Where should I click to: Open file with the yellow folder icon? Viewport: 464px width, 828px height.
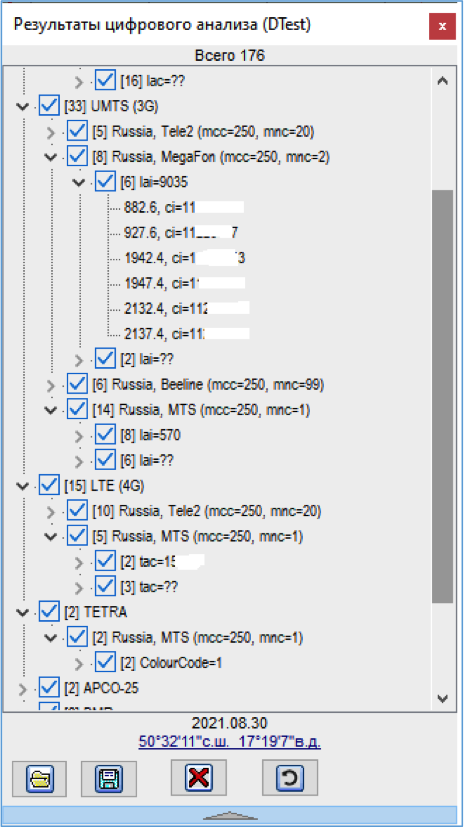click(40, 778)
